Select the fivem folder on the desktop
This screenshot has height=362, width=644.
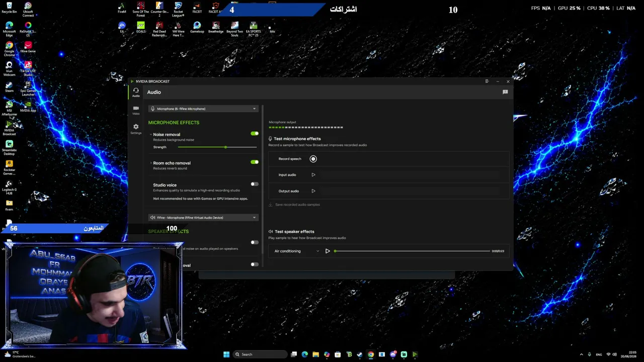9,205
